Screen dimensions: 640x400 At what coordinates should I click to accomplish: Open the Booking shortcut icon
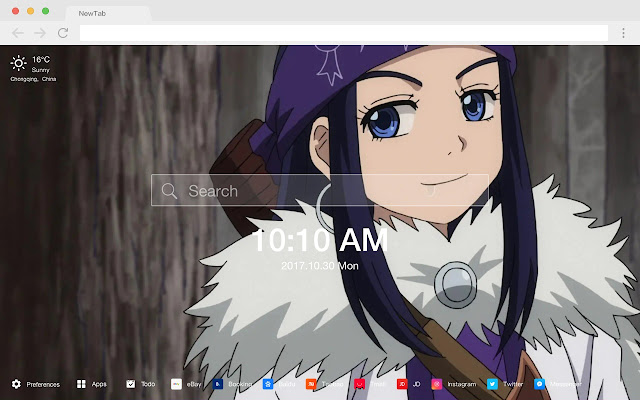pyautogui.click(x=218, y=384)
